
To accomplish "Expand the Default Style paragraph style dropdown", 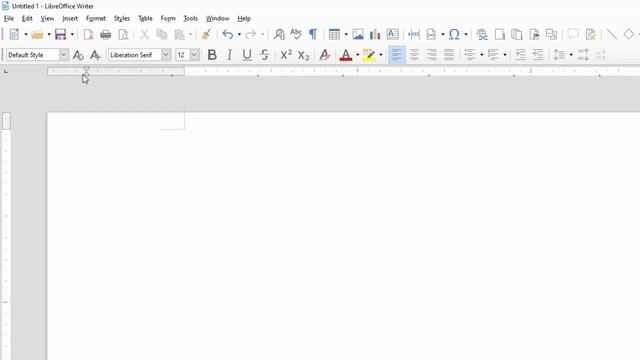I will tap(64, 55).
